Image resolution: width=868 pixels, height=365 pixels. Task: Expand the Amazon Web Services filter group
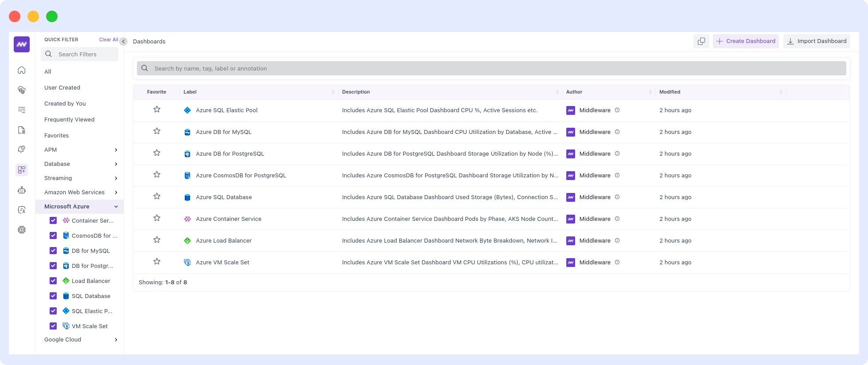[x=116, y=192]
